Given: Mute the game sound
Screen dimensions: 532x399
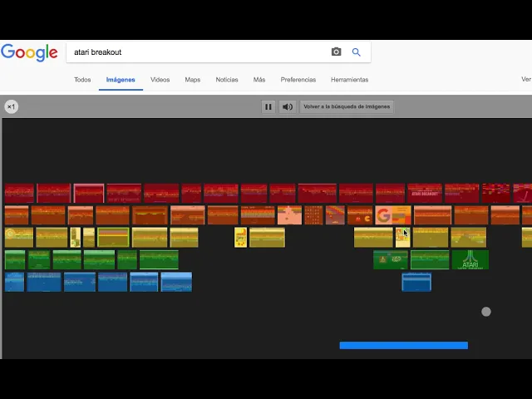Looking at the screenshot, I should click(x=288, y=107).
